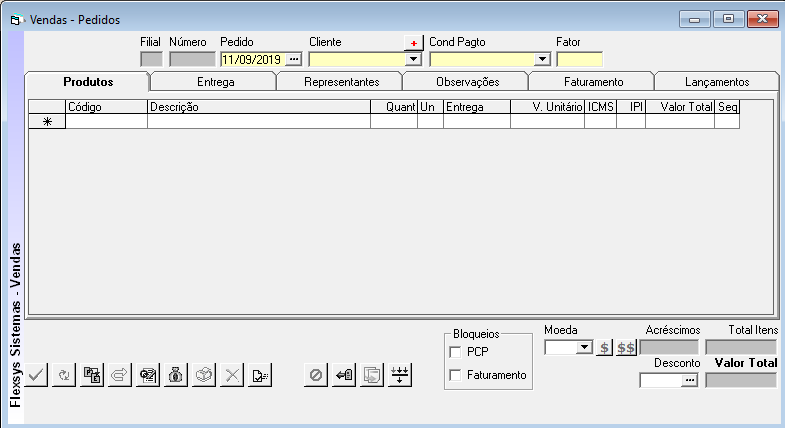Click the double dollar sign button
Screen dimensions: 785x428
[x=626, y=348]
